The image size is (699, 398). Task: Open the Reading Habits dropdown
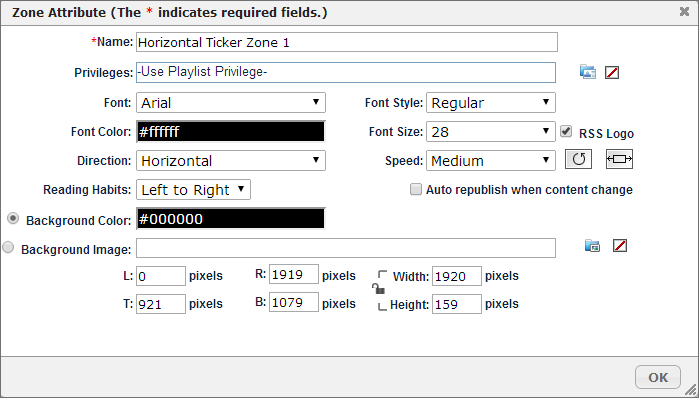click(193, 189)
